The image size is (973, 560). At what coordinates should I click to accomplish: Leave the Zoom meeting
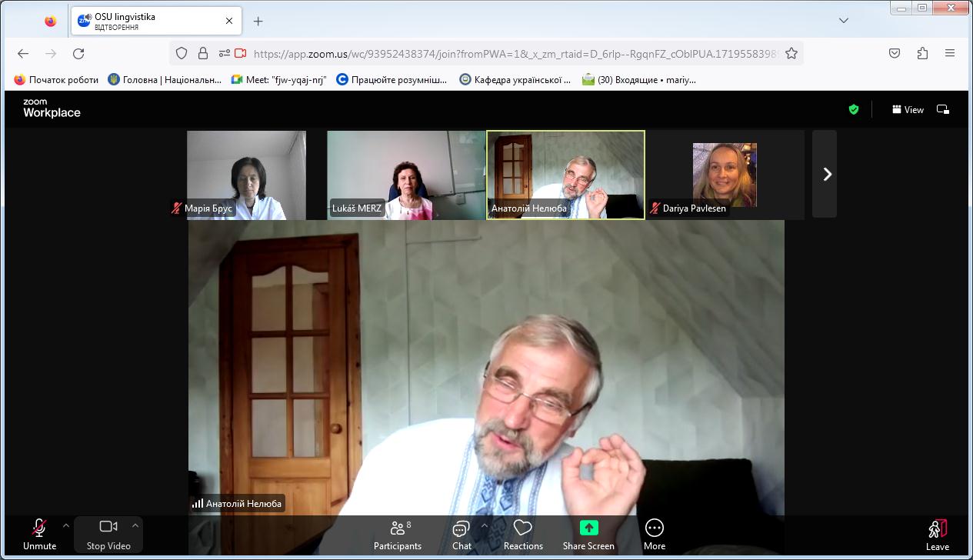pyautogui.click(x=937, y=535)
